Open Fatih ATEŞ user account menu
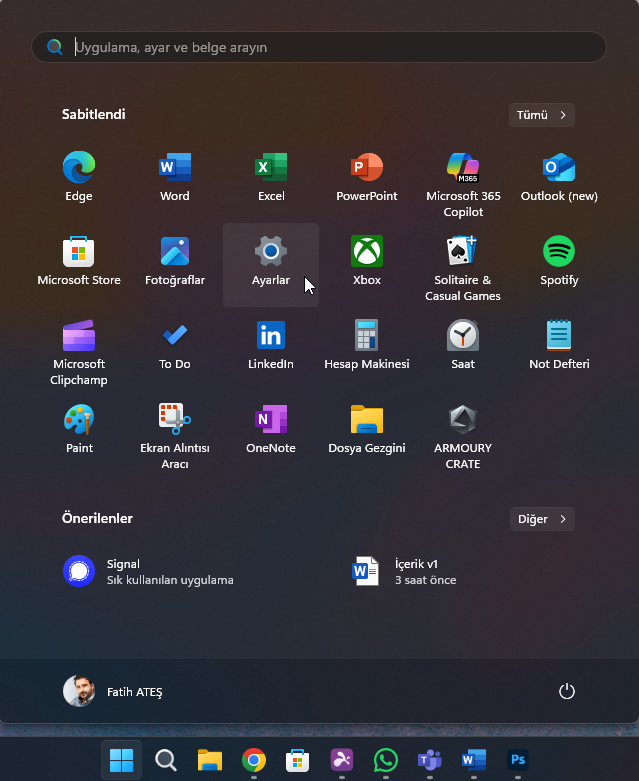The width and height of the screenshot is (639, 781). pyautogui.click(x=113, y=691)
